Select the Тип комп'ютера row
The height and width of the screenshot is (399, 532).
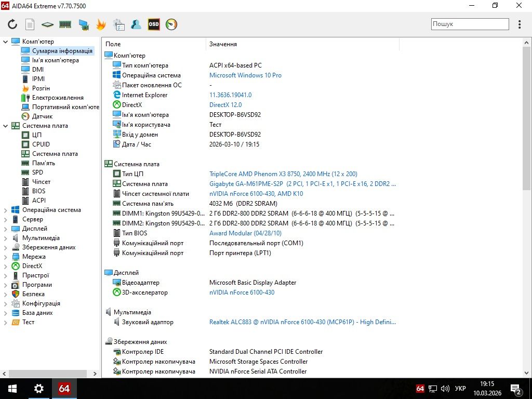click(250, 65)
